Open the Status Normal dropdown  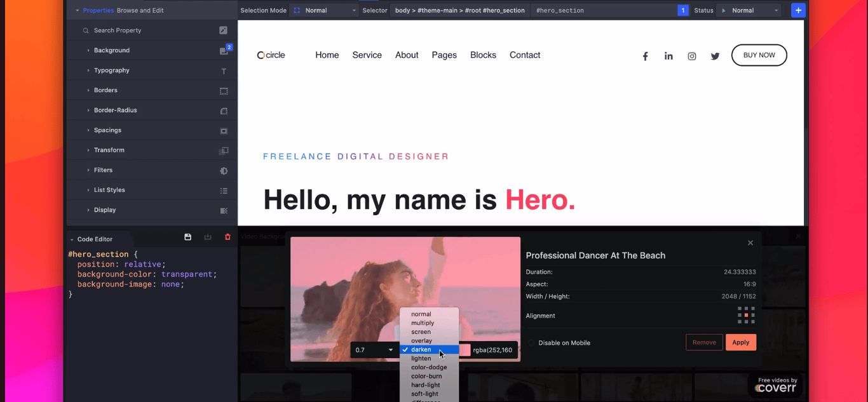coord(750,10)
